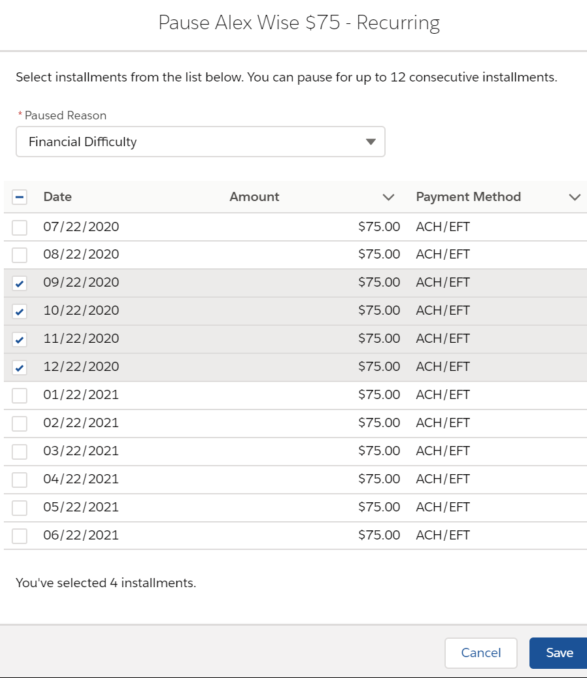Select the 02/22/2021 installment checkbox
Image resolution: width=587 pixels, height=678 pixels.
(19, 423)
